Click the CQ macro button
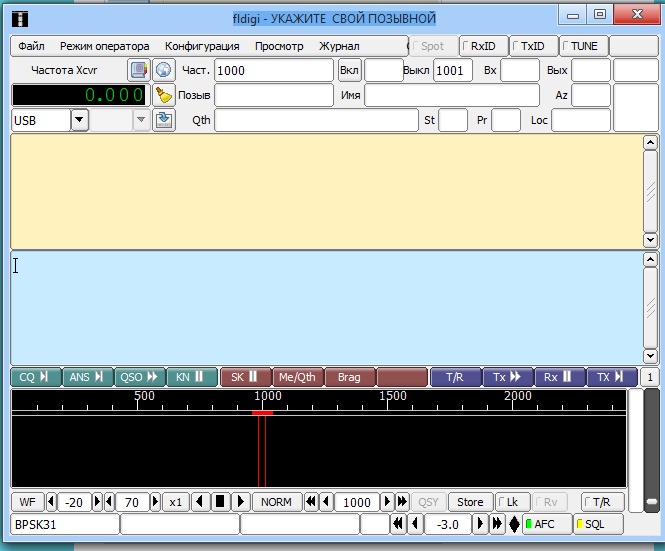Viewport: 665px width, 551px height. 35,377
